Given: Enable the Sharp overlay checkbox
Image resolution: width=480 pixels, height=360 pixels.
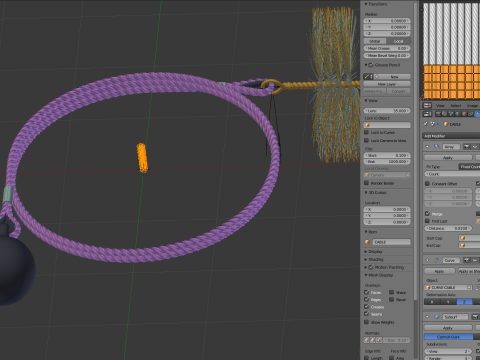Looking at the screenshot, I should click(x=391, y=292).
